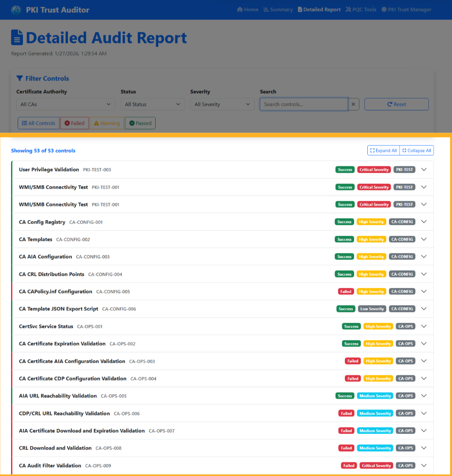Open the Certificate Authority dropdown showing All CAs
The height and width of the screenshot is (476, 452).
point(65,104)
